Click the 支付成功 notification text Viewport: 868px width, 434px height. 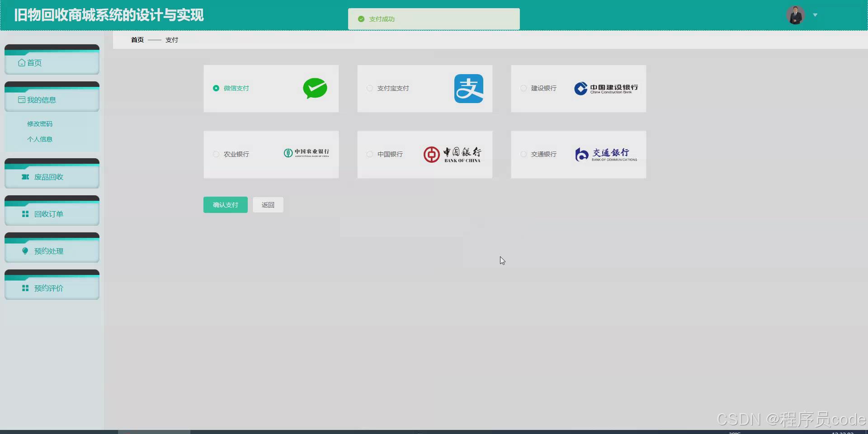tap(382, 19)
